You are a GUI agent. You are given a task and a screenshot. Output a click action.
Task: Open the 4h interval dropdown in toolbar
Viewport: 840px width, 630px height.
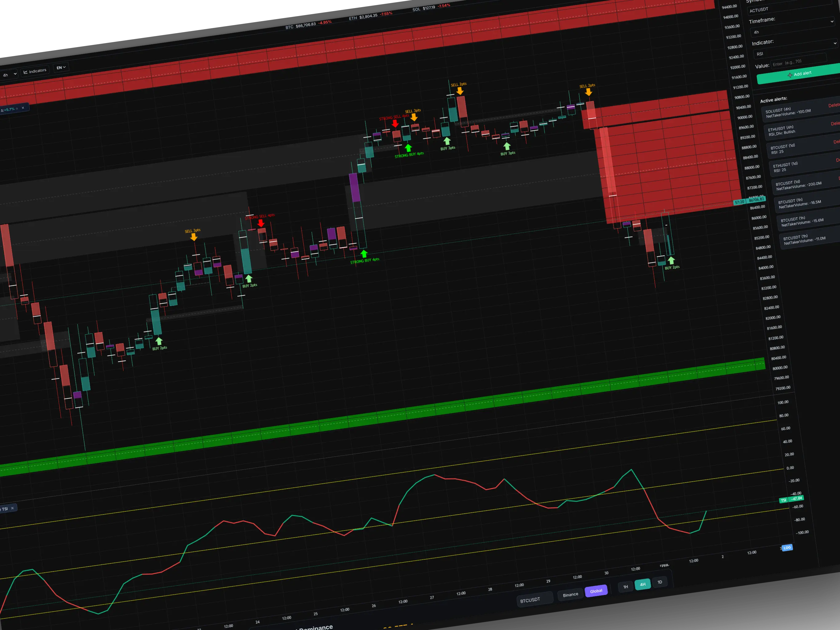[9, 74]
